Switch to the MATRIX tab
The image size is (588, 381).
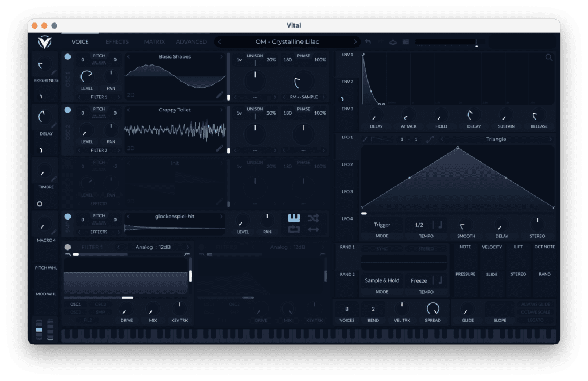(154, 42)
